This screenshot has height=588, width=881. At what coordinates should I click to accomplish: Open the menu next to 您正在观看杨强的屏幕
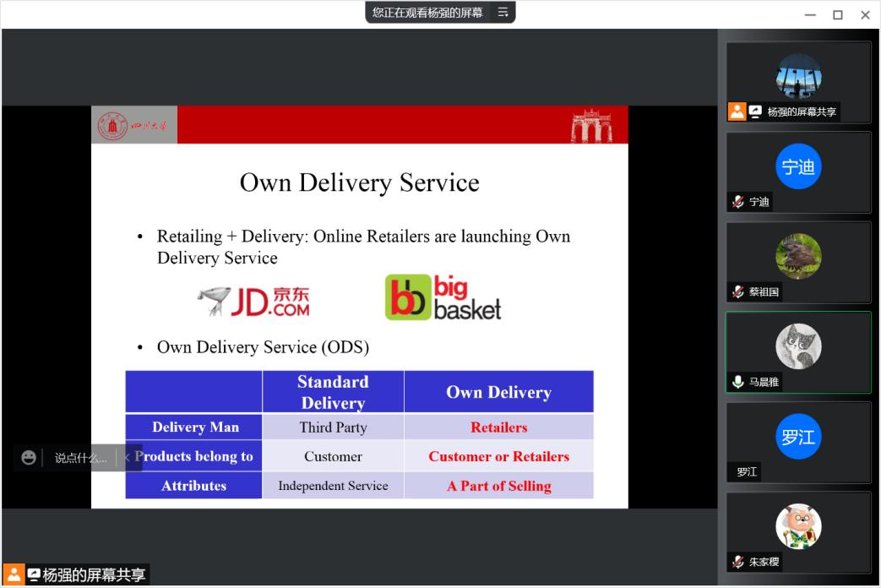coord(503,13)
